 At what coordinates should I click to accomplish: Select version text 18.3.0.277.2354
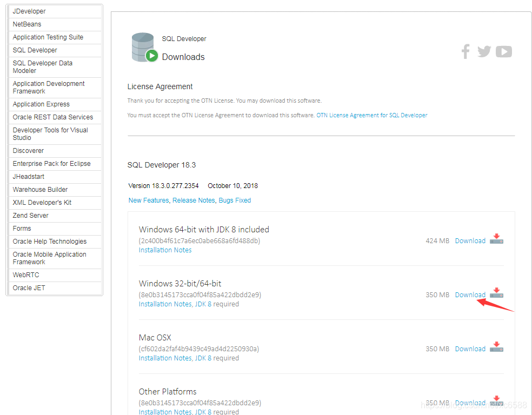[175, 186]
